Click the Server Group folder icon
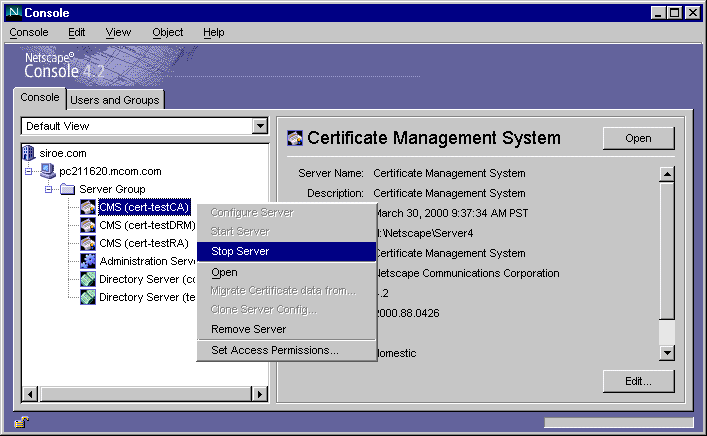Screen dimensions: 707x436 68,189
